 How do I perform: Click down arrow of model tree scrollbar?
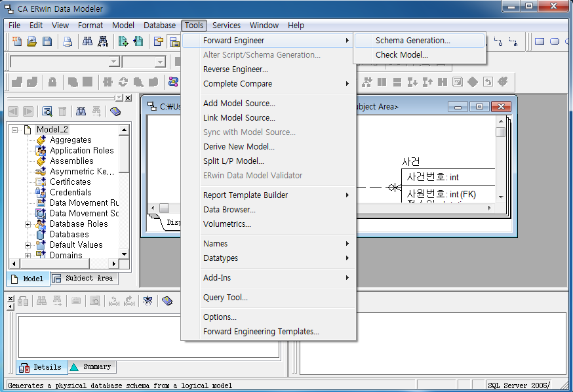125,254
